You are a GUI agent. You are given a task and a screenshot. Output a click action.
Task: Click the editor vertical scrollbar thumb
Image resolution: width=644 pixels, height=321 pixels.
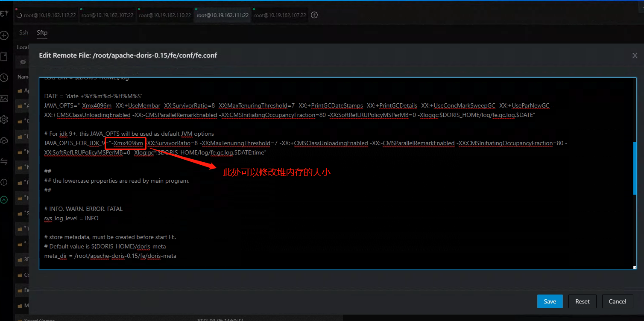635,168
